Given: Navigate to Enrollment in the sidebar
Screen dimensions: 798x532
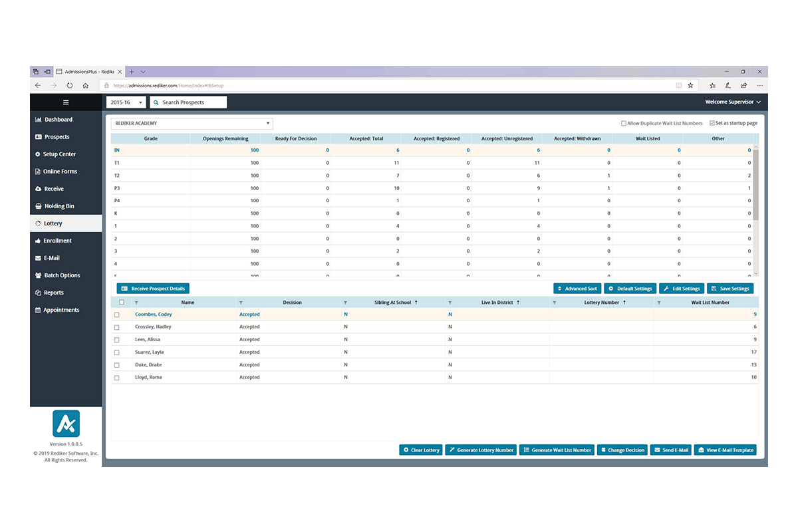Looking at the screenshot, I should pos(66,241).
